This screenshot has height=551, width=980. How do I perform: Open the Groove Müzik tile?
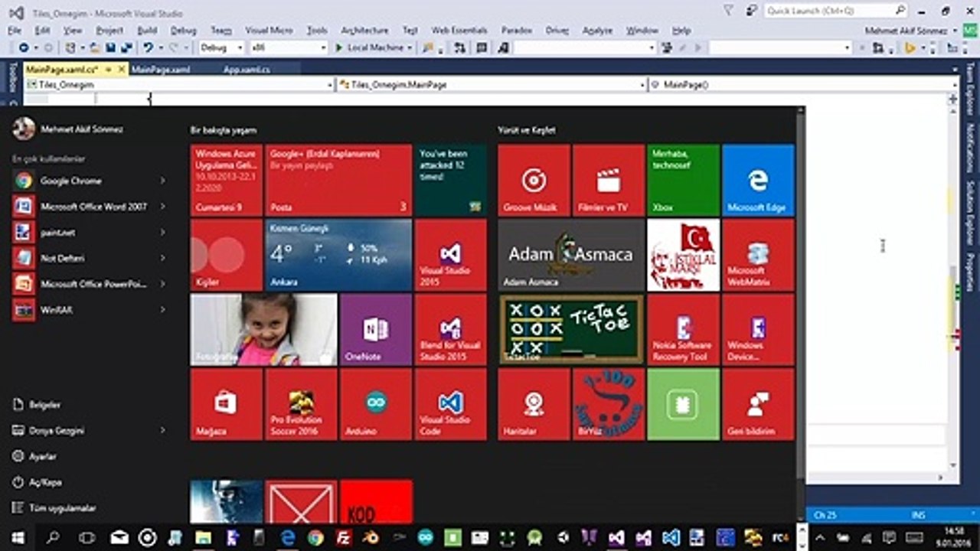point(534,180)
